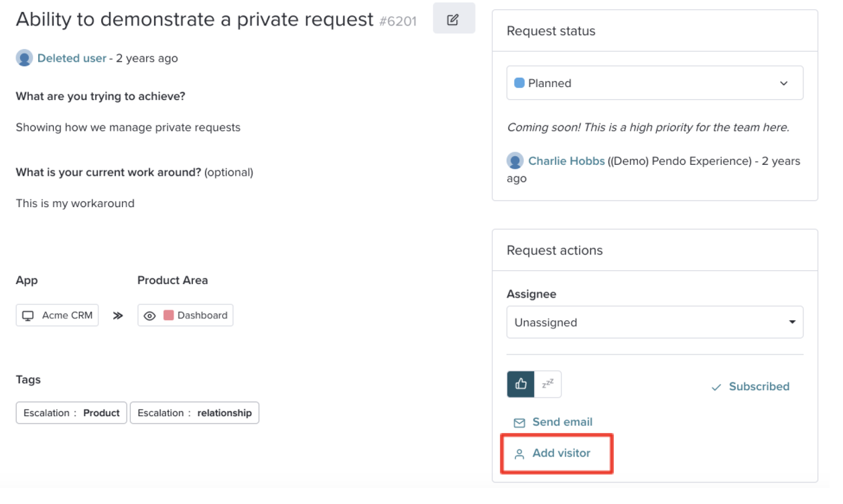843x504 pixels.
Task: Expand the Assignee Unassigned dropdown
Action: click(655, 322)
